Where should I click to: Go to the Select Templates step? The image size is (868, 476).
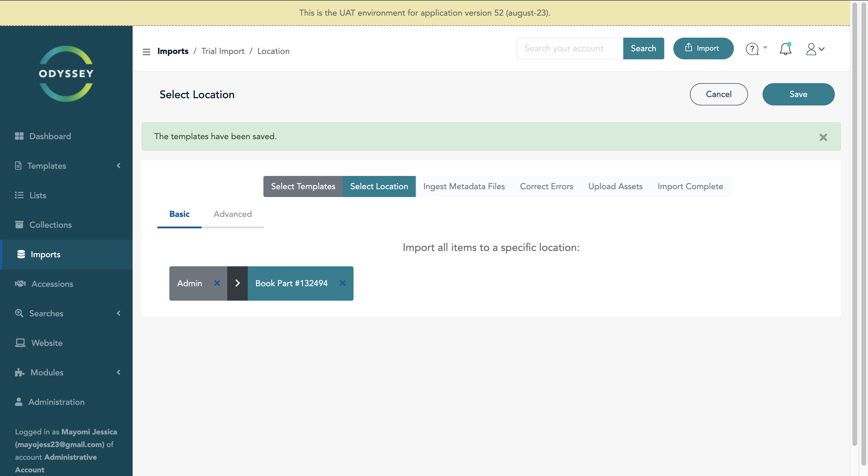(303, 186)
